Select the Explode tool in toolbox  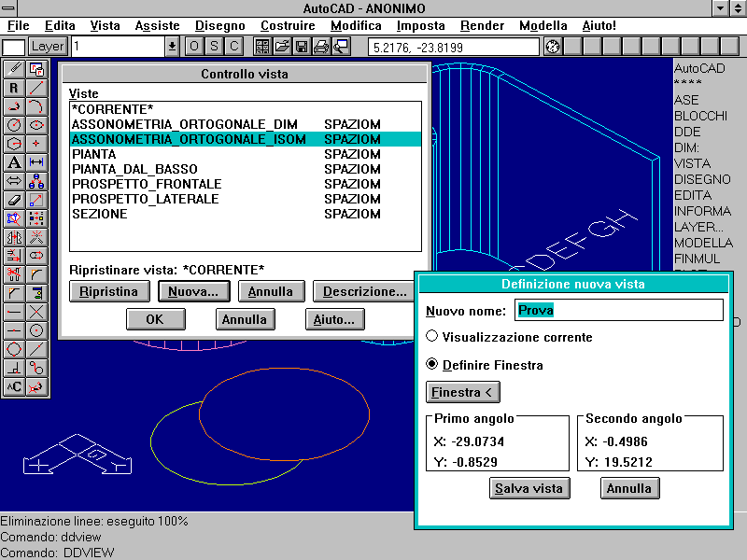[x=36, y=237]
